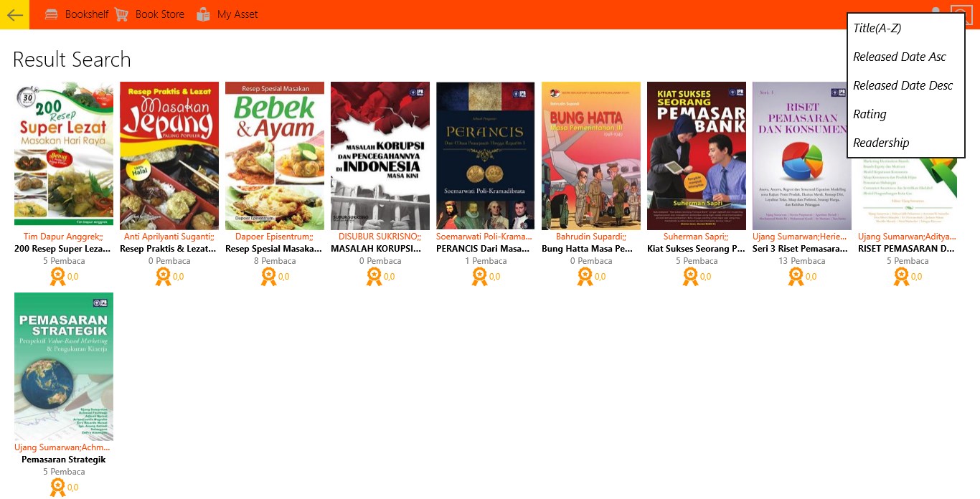980x499 pixels.
Task: Open the Book Store cart icon
Action: 121,14
